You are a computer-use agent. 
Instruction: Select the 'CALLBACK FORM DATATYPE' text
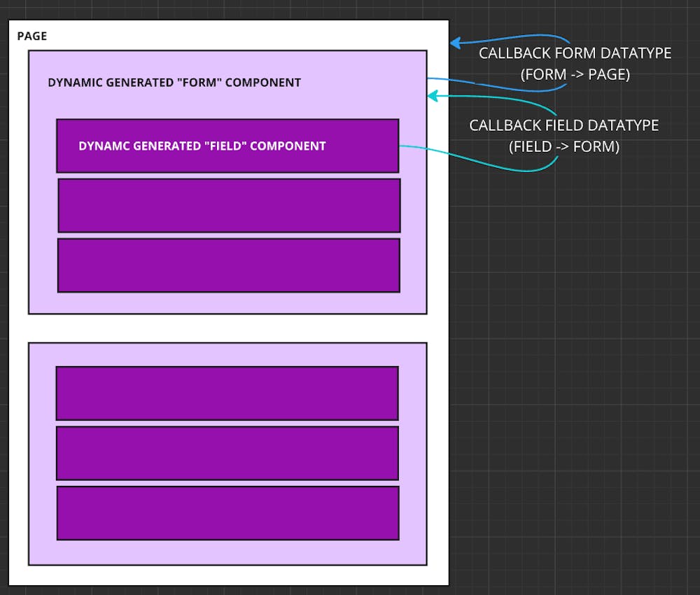click(575, 53)
